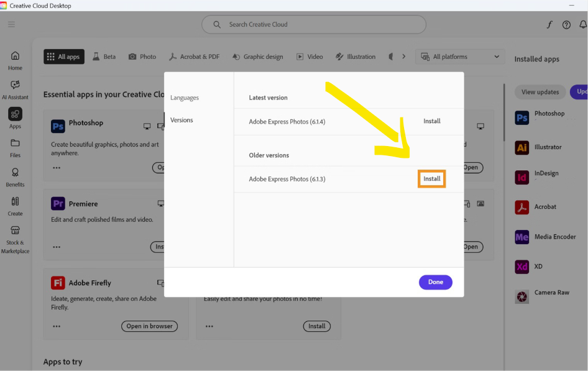Click the search magnifier icon
588x371 pixels.
pos(217,24)
